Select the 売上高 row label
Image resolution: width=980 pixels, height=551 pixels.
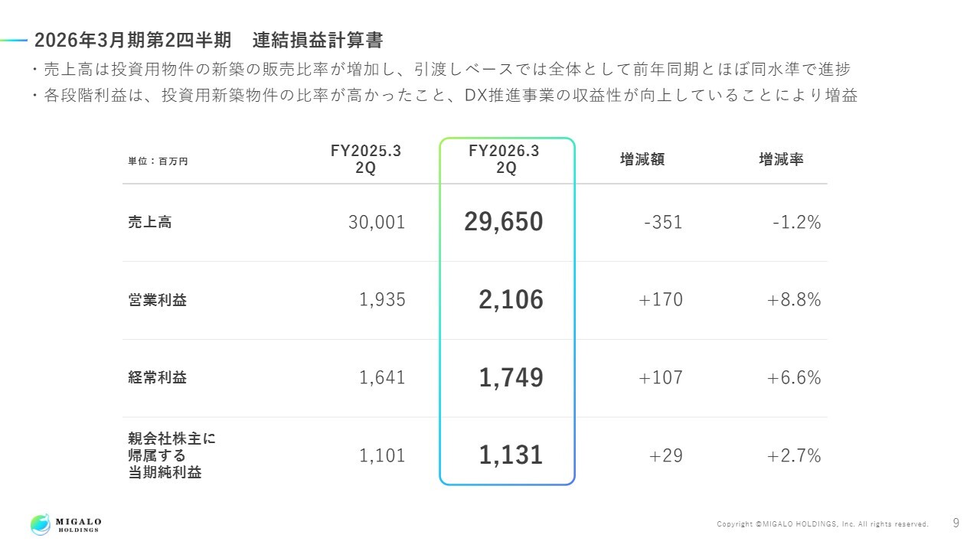[150, 222]
